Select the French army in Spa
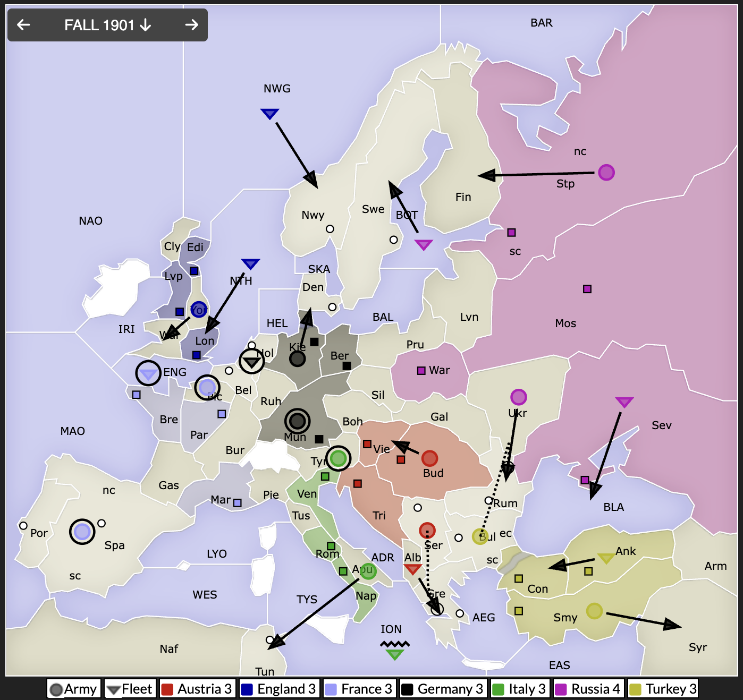The image size is (743, 700). [x=82, y=531]
